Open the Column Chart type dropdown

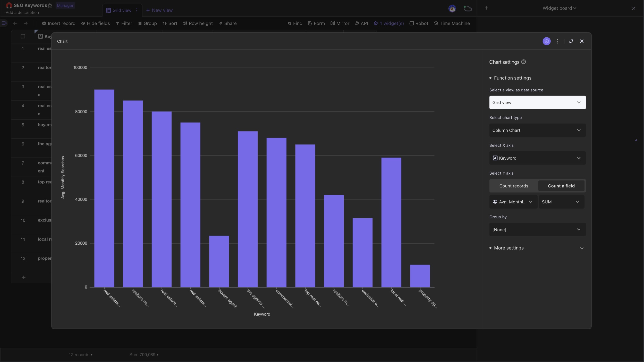point(537,130)
